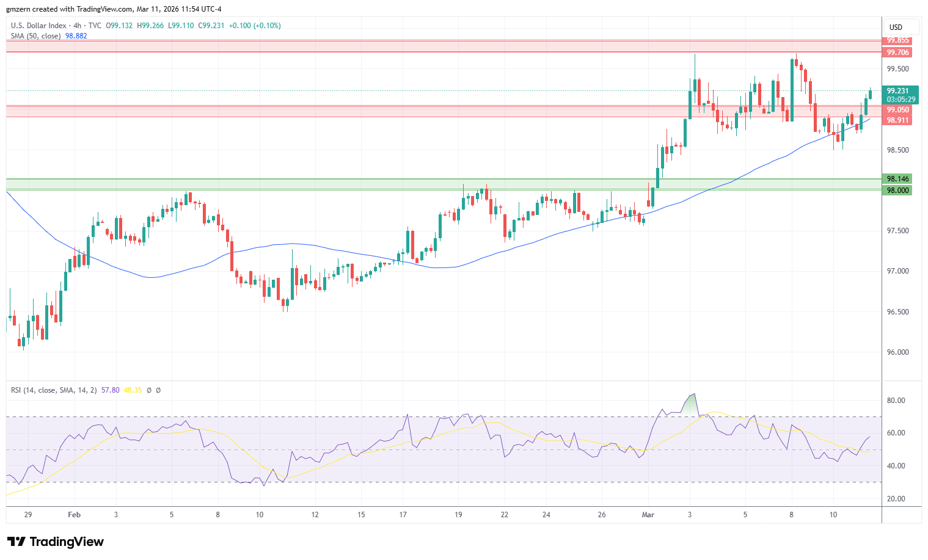Click the 96.000 price axis tick
Screen dimensions: 928x560
coord(898,352)
